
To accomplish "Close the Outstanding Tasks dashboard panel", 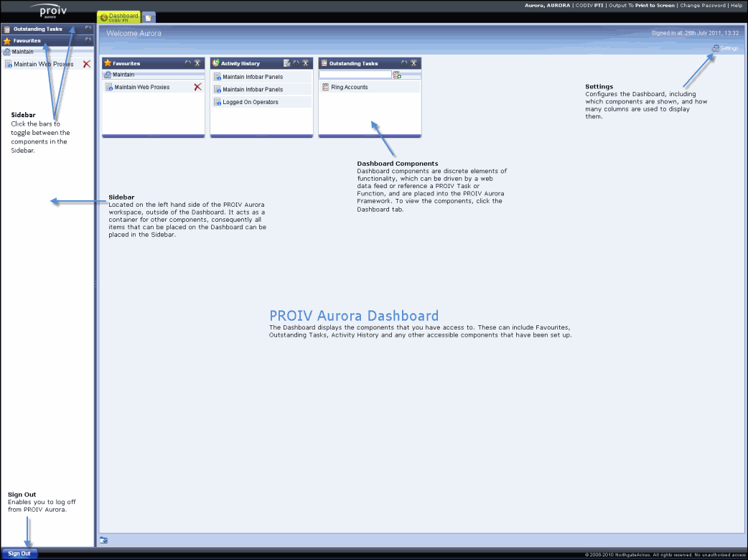I will [414, 63].
